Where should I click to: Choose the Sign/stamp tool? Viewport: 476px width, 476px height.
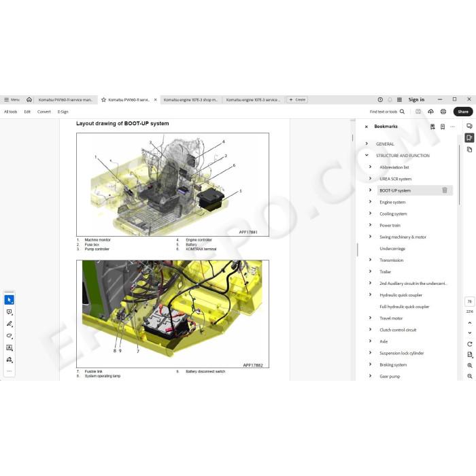[x=9, y=360]
